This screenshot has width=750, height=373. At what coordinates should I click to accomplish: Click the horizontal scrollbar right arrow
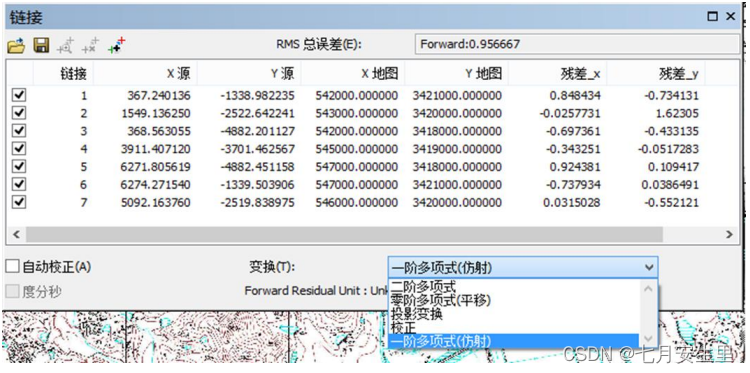point(729,234)
